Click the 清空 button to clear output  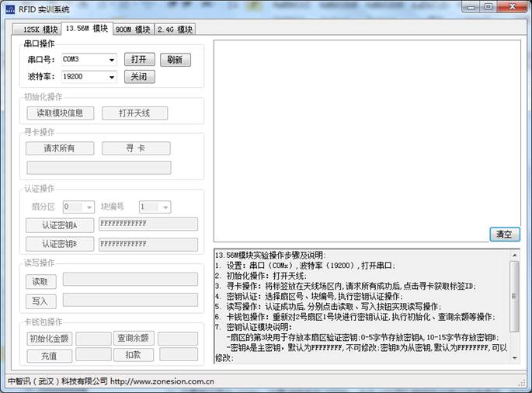pyautogui.click(x=504, y=234)
